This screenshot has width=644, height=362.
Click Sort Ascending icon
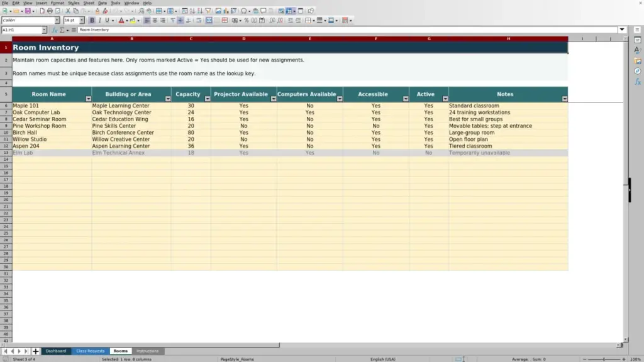[x=192, y=11]
